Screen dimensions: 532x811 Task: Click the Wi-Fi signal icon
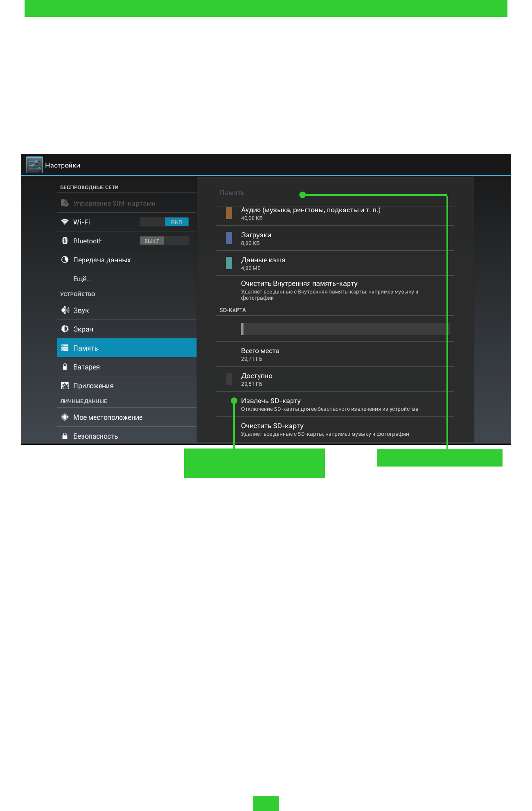click(x=65, y=222)
